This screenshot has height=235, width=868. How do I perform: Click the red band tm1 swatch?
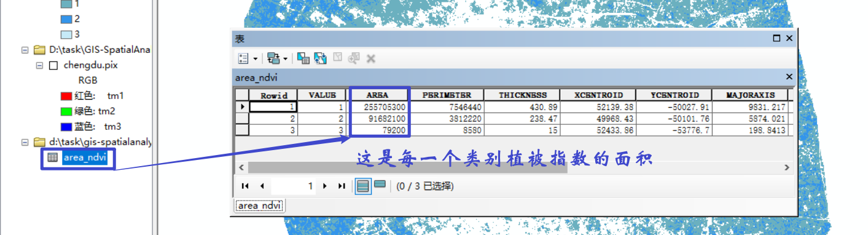[x=66, y=96]
